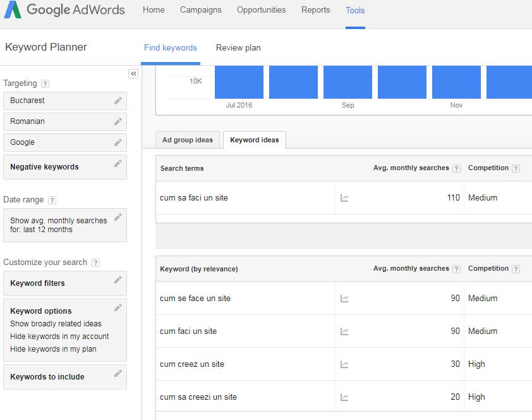
Task: Click Hide keywords in my account
Action: tap(61, 336)
